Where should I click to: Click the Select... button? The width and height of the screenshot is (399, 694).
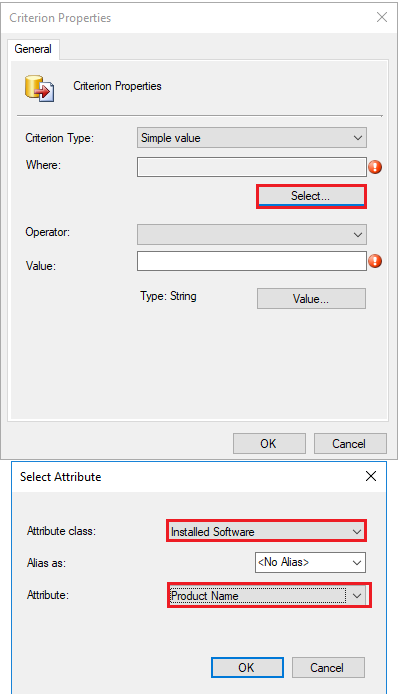click(x=311, y=196)
